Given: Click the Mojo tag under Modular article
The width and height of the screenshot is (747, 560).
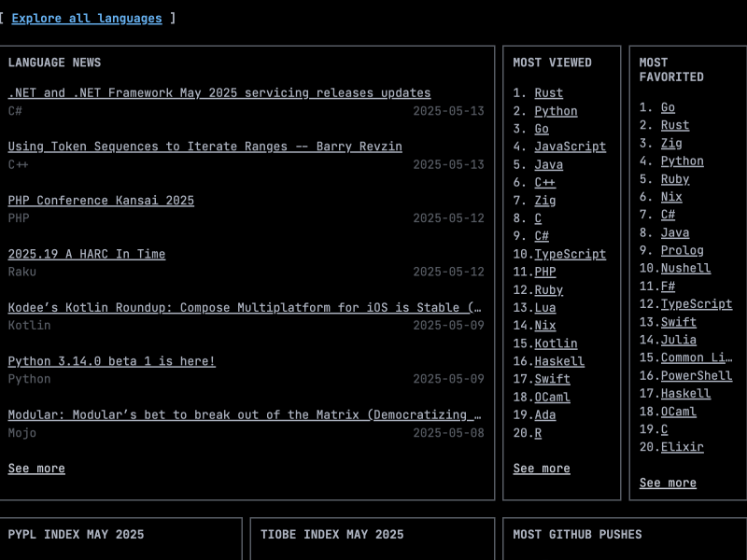Looking at the screenshot, I should (x=21, y=433).
